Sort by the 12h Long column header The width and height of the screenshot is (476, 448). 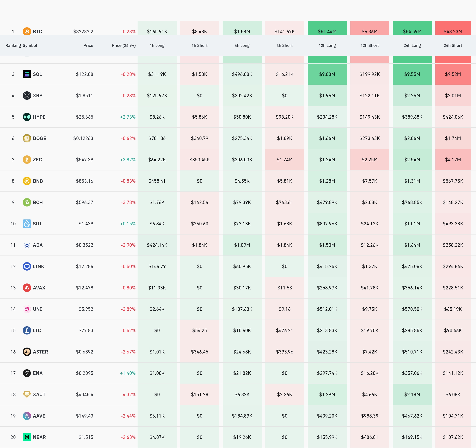tap(327, 45)
